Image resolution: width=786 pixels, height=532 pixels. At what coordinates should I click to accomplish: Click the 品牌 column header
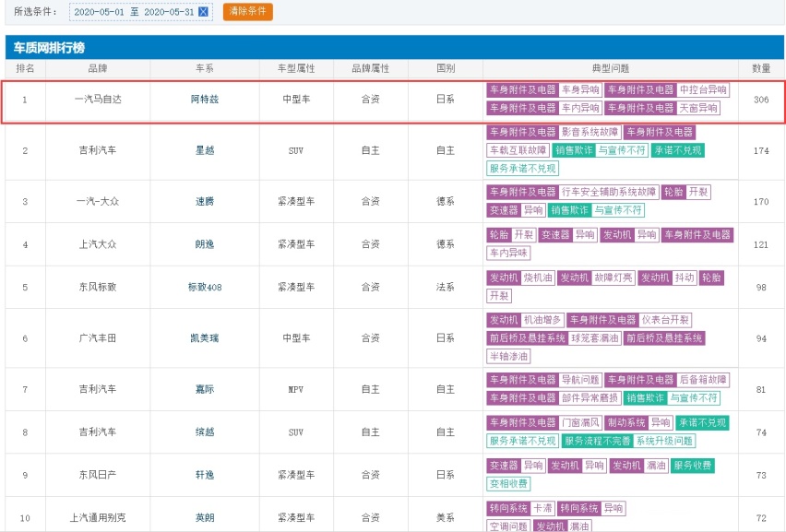coord(97,68)
